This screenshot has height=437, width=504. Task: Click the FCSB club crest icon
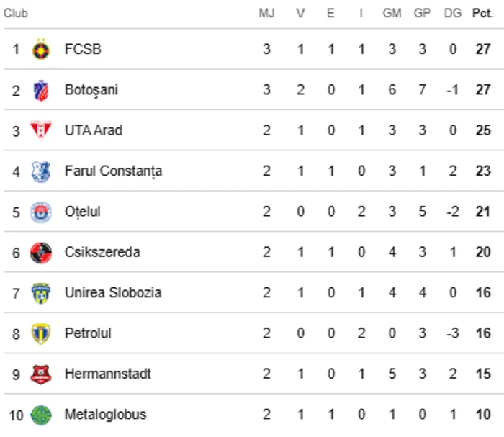[x=41, y=50]
